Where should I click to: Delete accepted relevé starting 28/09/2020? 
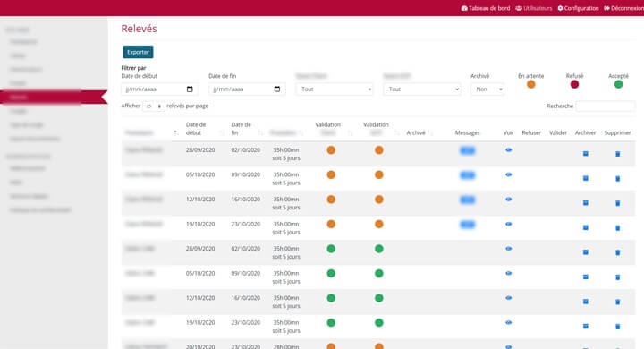click(617, 253)
